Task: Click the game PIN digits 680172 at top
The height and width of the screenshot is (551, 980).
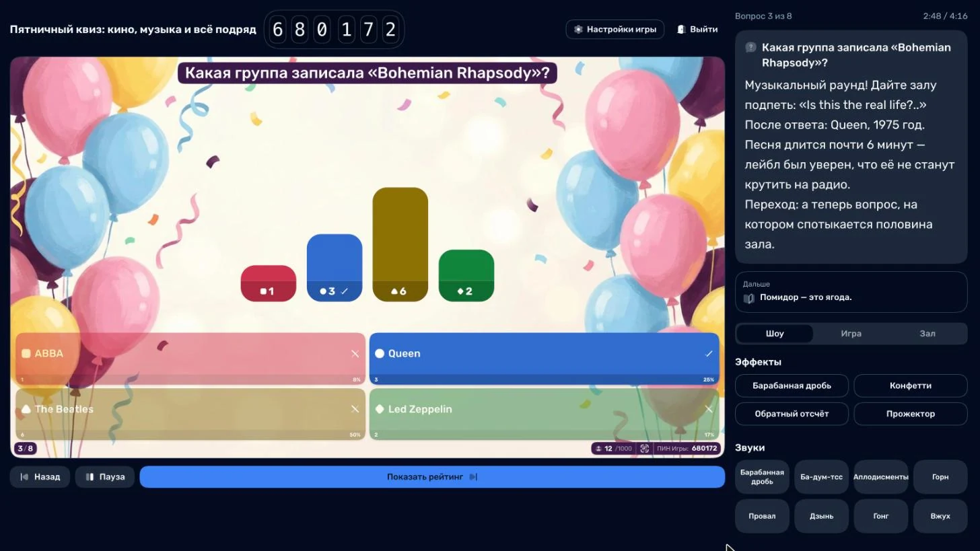Action: click(x=335, y=30)
